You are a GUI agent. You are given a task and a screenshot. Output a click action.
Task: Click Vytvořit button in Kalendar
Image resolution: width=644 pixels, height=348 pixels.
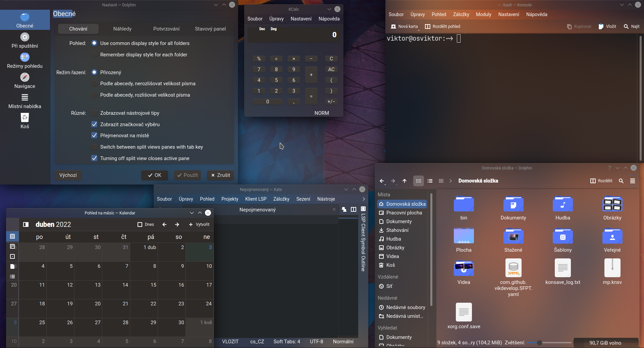click(x=199, y=225)
